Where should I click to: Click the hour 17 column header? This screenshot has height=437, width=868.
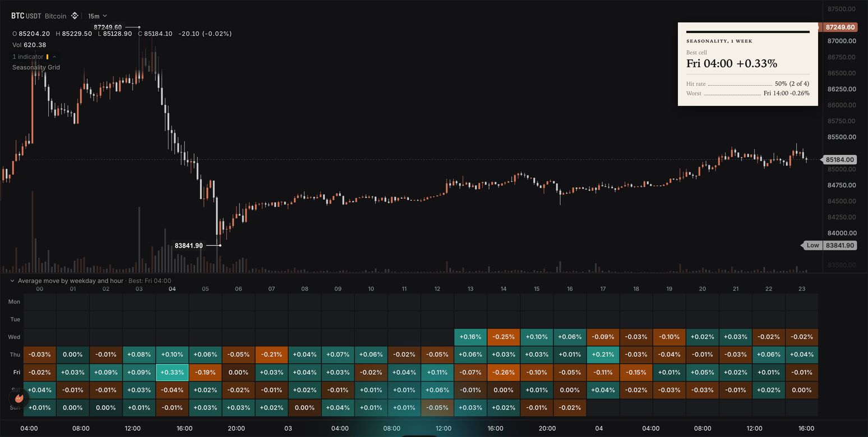click(x=603, y=289)
